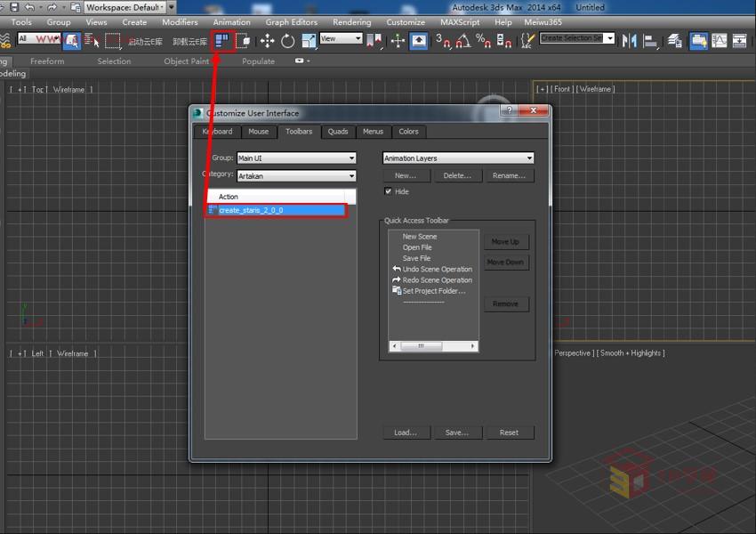Open the Layer Manager icon
The width and height of the screenshot is (756, 534).
[675, 41]
